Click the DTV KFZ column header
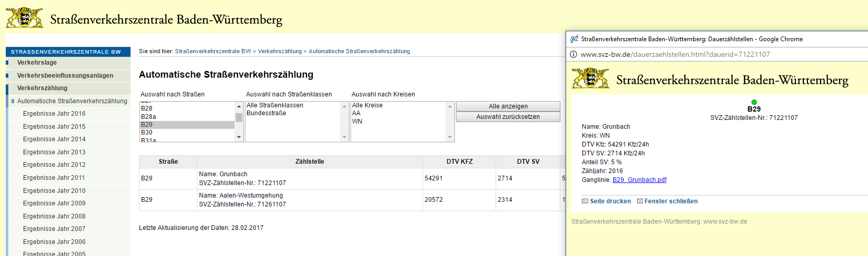The image size is (868, 256). click(460, 162)
